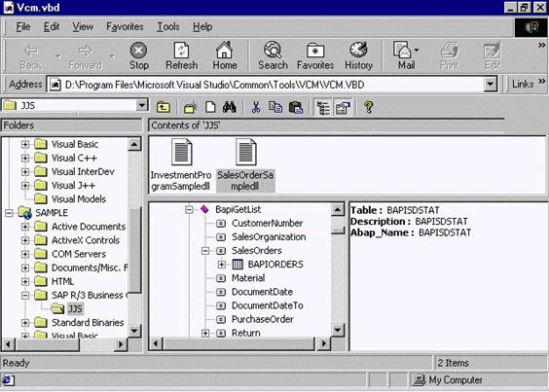Click the question mark help icon
The height and width of the screenshot is (392, 549).
pyautogui.click(x=368, y=107)
